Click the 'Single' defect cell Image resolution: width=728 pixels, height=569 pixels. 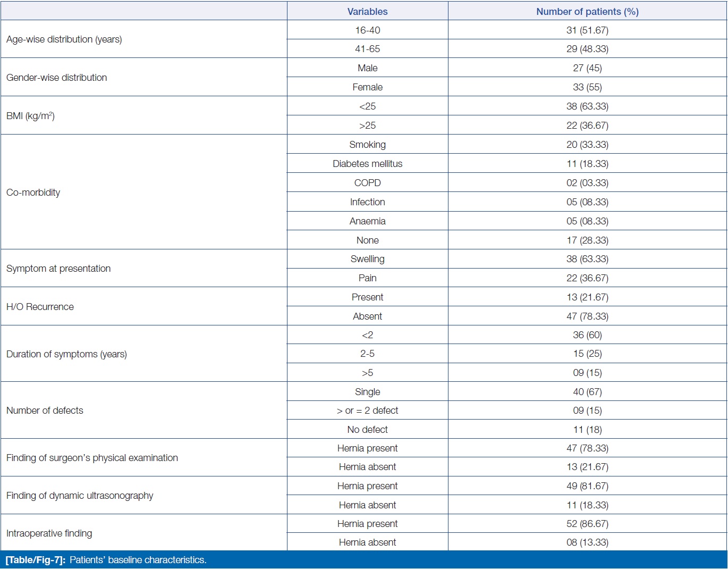click(x=367, y=392)
